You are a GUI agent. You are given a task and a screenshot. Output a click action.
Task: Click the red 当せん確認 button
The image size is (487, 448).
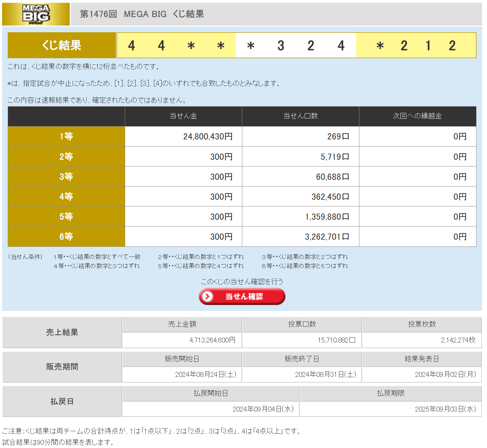[x=242, y=297]
